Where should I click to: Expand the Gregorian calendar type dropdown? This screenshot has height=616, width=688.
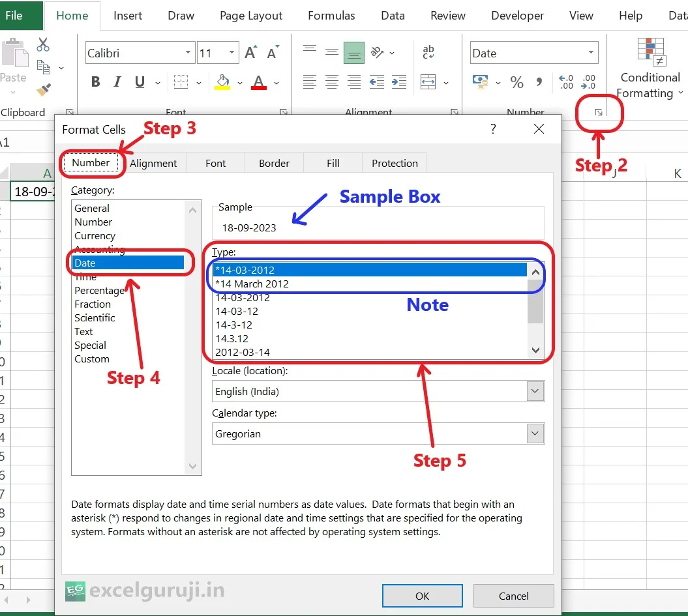535,433
